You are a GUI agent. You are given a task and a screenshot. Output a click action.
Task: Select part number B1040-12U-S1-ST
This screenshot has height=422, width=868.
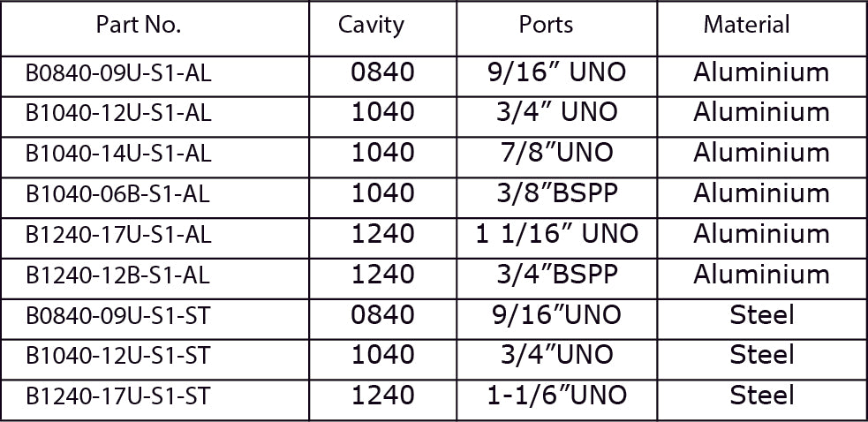[x=118, y=355]
